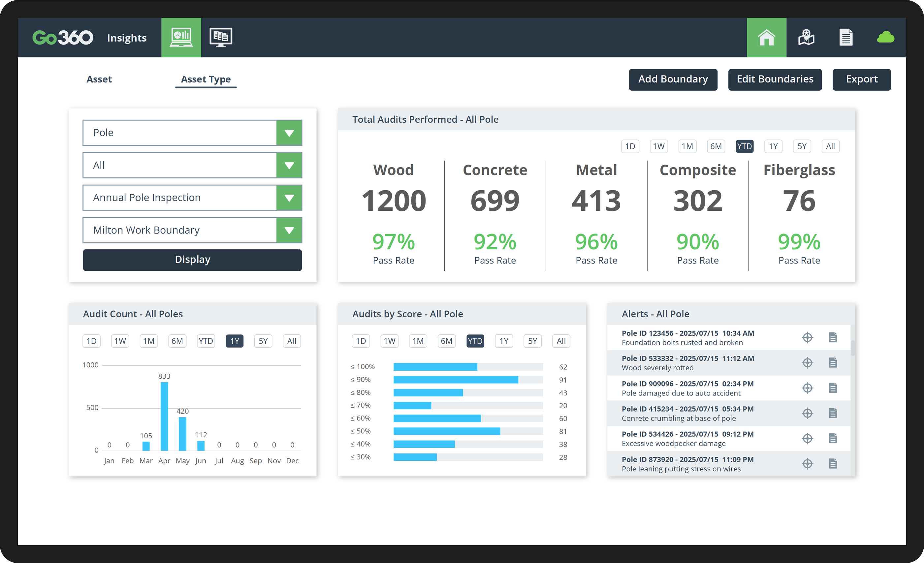Locate Pole ID 123456 with target icon

point(807,337)
